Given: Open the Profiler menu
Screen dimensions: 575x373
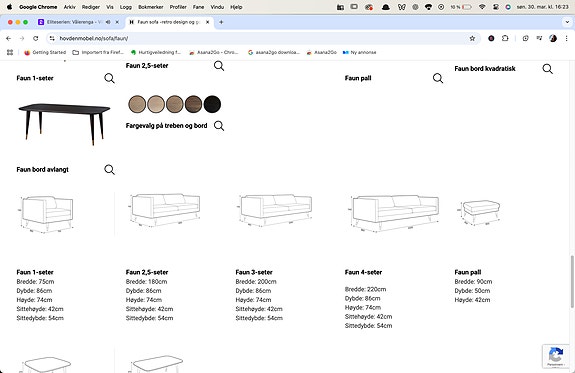Looking at the screenshot, I should tap(178, 7).
